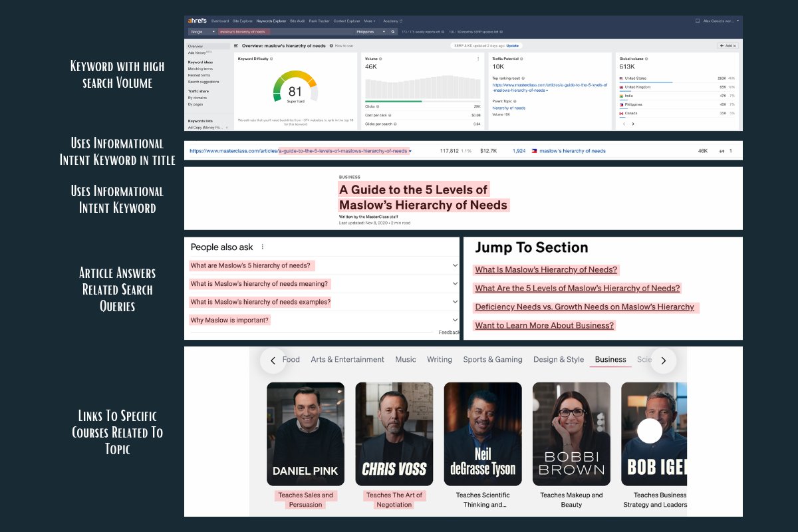Image resolution: width=798 pixels, height=532 pixels.
Task: Jump to 'What Are the 5 Levels' section
Action: [577, 289]
